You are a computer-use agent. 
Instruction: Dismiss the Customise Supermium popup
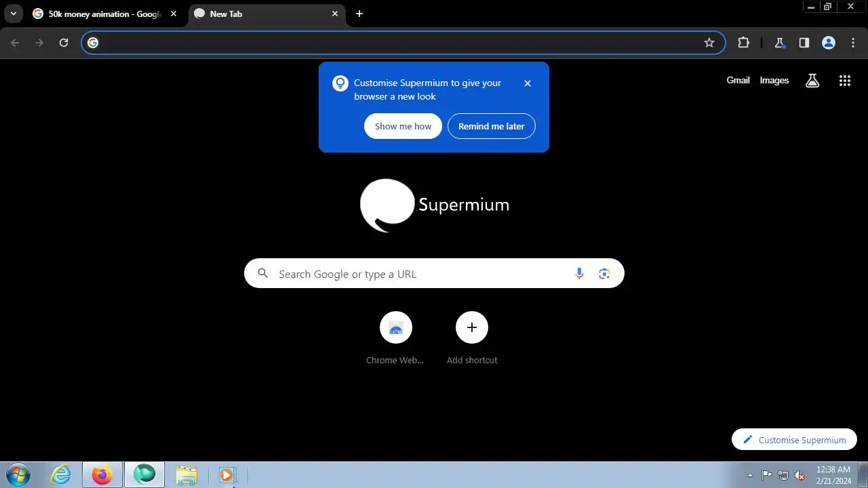(528, 83)
